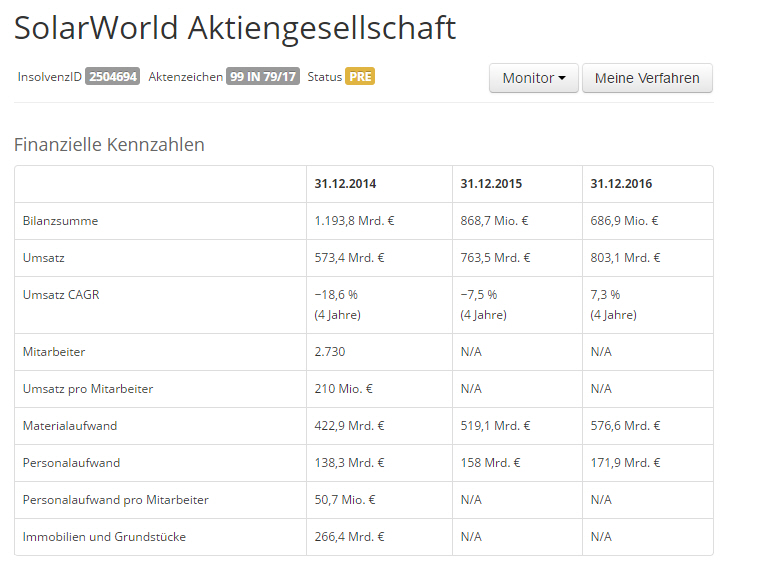Click the Materialaufwand row label

(x=70, y=426)
